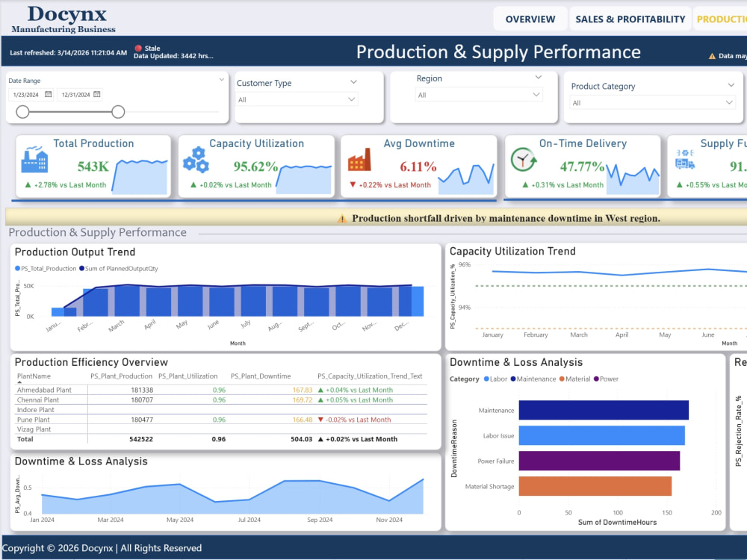The width and height of the screenshot is (747, 560).
Task: Click the start date field 1/23/2024
Action: click(x=26, y=95)
